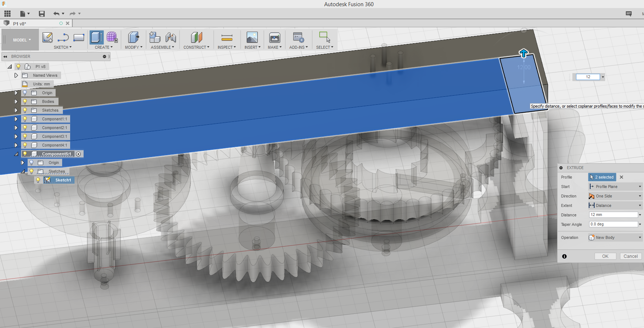Viewport: 644px width, 328px height.
Task: Collapse the Browser panel arrows
Action: coord(5,56)
